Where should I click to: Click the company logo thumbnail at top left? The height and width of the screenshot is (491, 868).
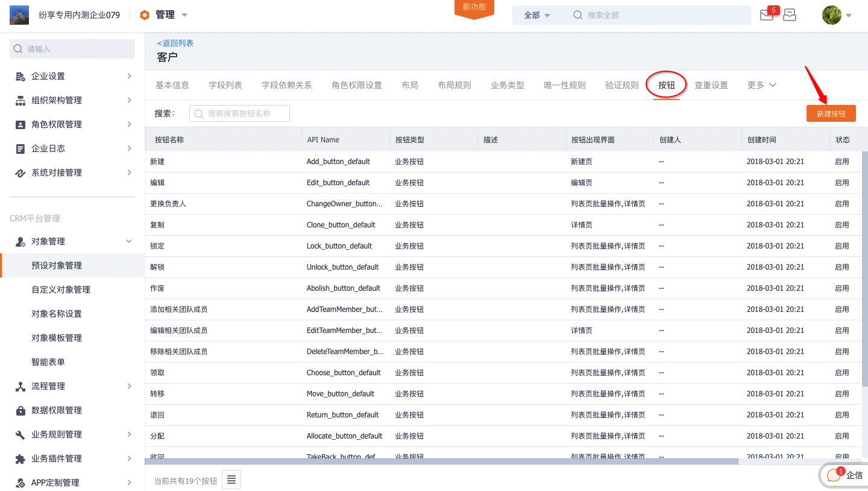click(x=19, y=14)
